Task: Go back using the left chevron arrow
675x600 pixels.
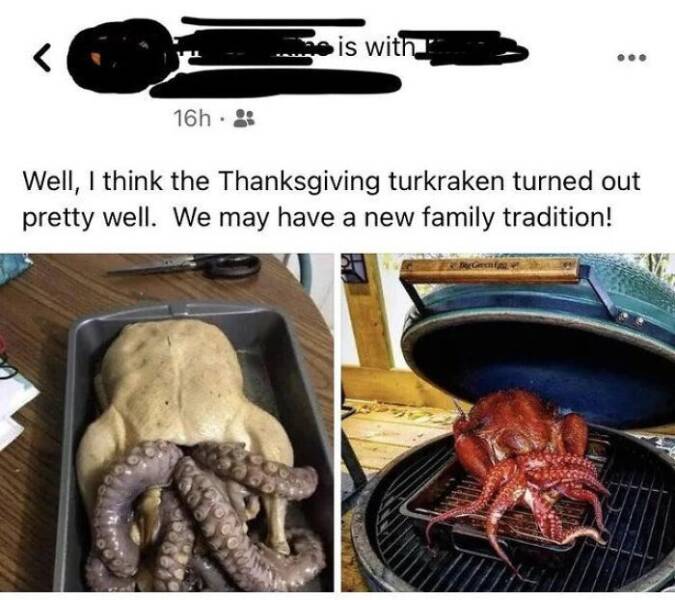Action: (41, 57)
